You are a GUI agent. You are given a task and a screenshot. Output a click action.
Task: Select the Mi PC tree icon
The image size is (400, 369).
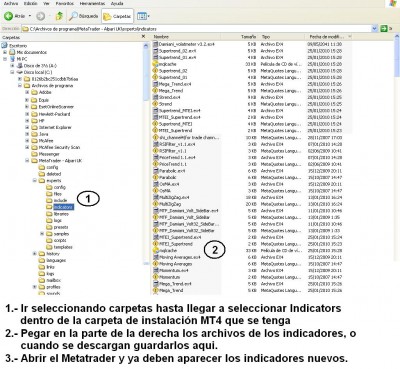coord(12,59)
